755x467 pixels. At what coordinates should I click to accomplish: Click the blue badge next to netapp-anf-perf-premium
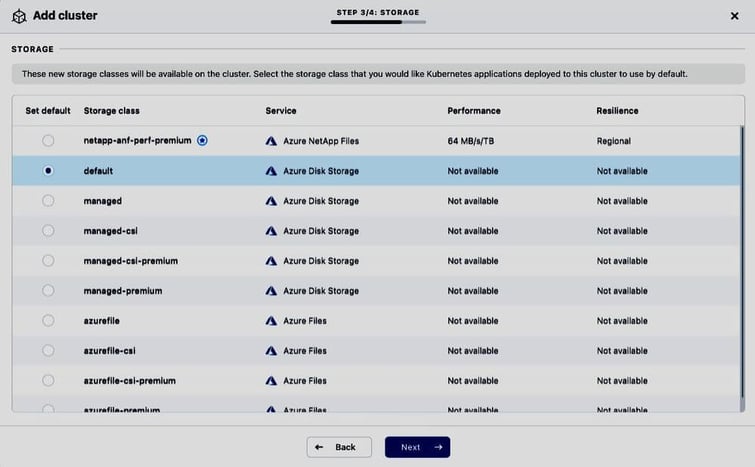203,141
